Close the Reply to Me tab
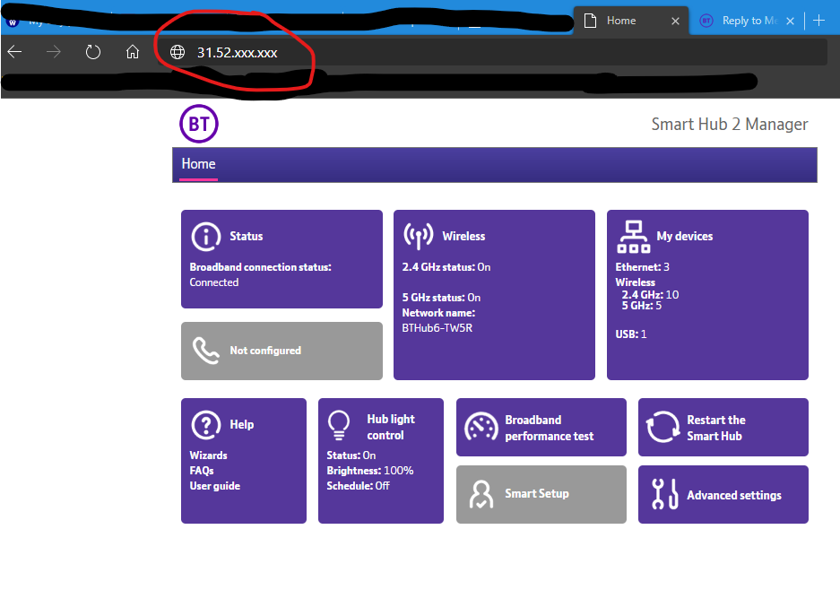 (x=790, y=21)
